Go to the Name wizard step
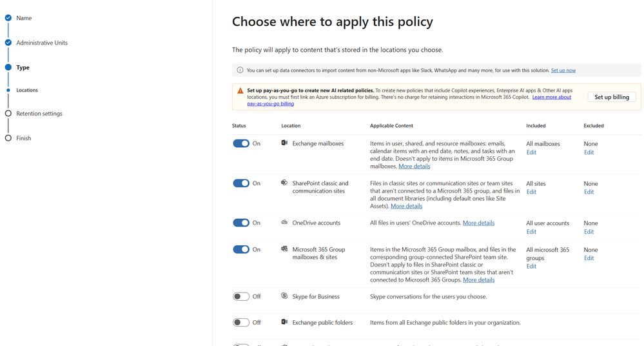This screenshot has width=644, height=346. (x=24, y=18)
